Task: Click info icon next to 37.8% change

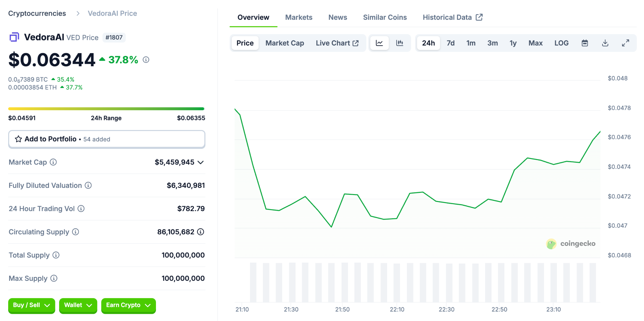Action: [146, 60]
